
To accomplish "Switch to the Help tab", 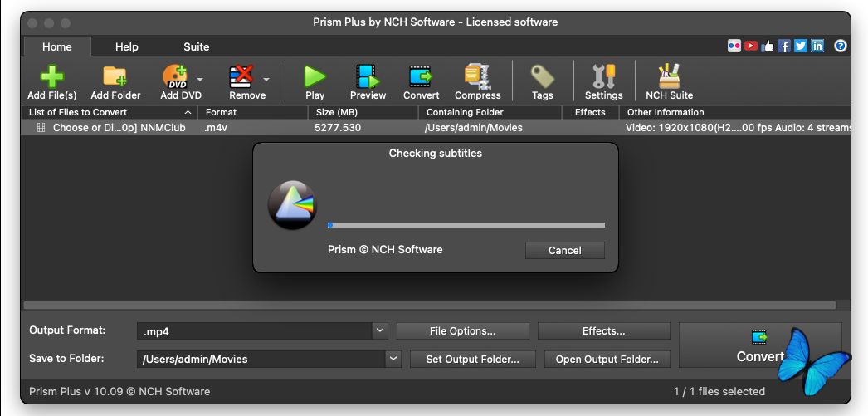I will 127,46.
